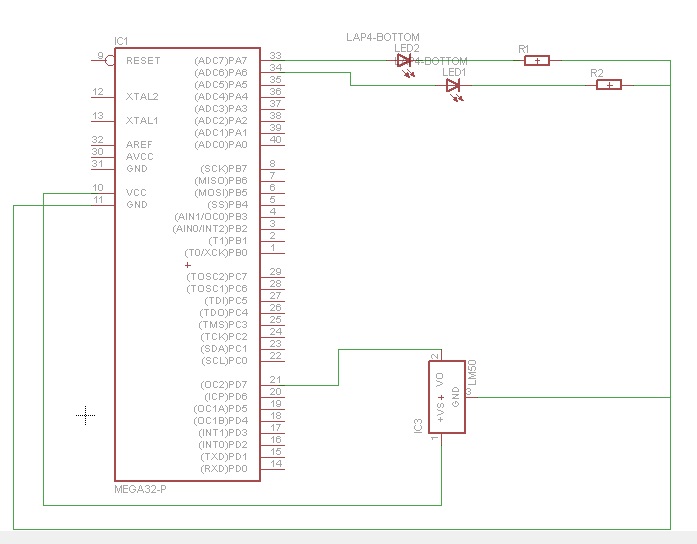697x544 pixels.
Task: Click the (TDO)PC4 pin label
Action: (224, 312)
